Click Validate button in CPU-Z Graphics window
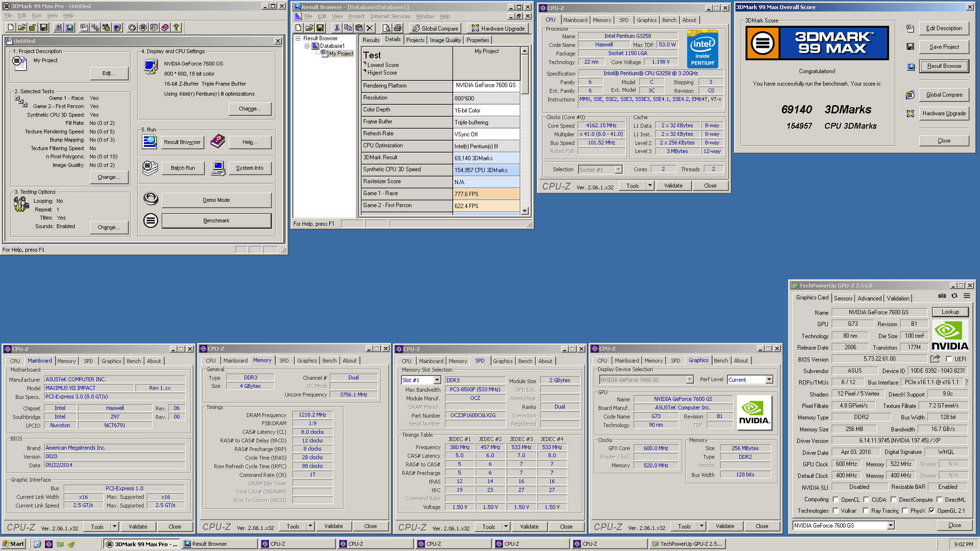This screenshot has height=551, width=980. pyautogui.click(x=725, y=526)
